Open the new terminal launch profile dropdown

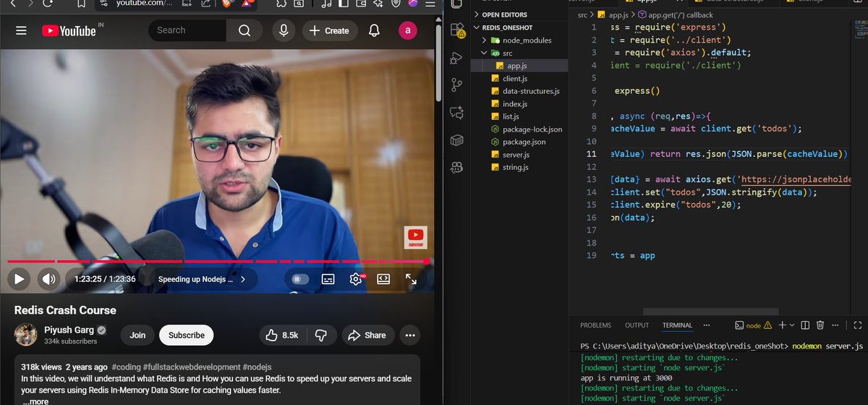point(792,325)
